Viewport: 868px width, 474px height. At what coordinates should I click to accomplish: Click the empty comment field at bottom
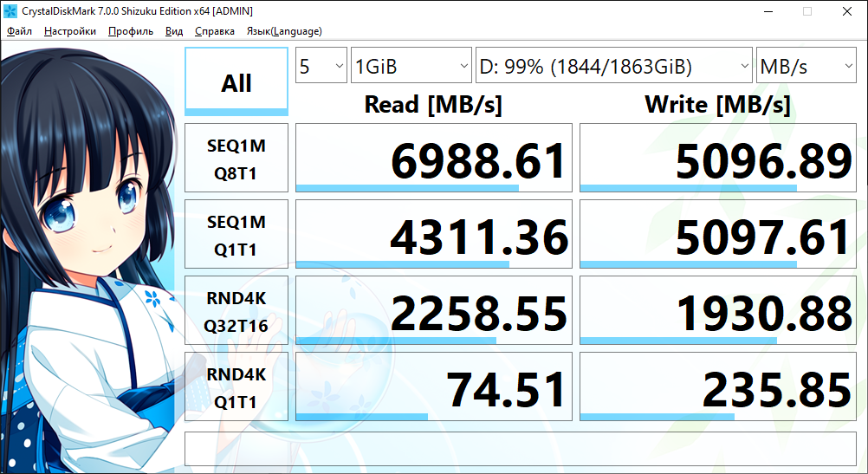click(521, 449)
